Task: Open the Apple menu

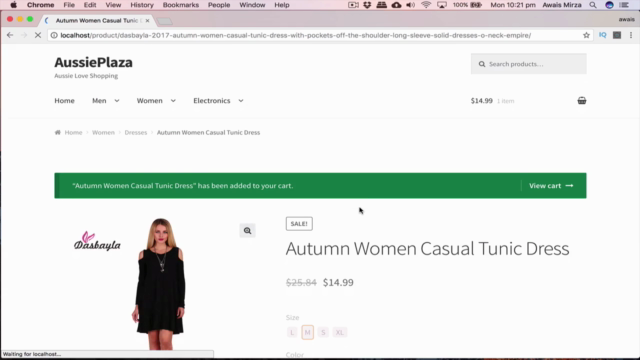Action: pos(13,5)
